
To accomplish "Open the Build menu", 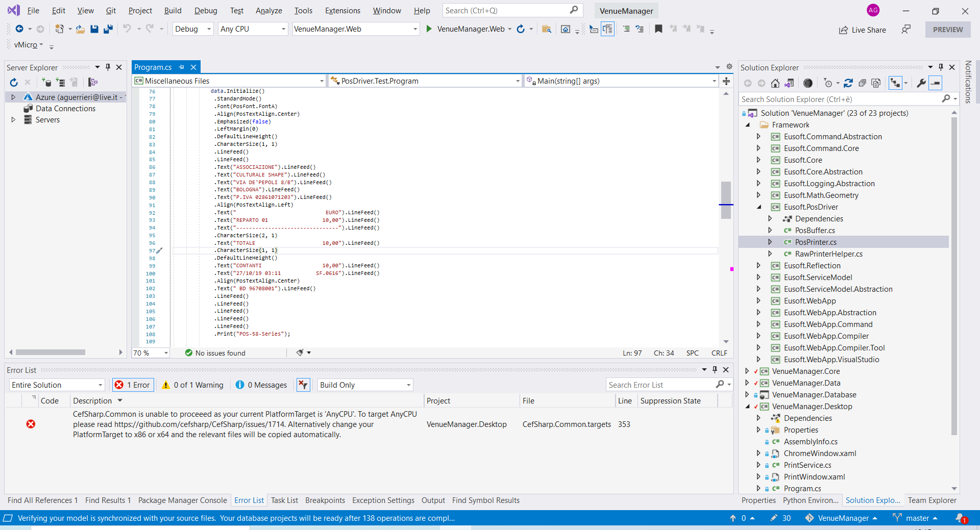I will pos(173,11).
